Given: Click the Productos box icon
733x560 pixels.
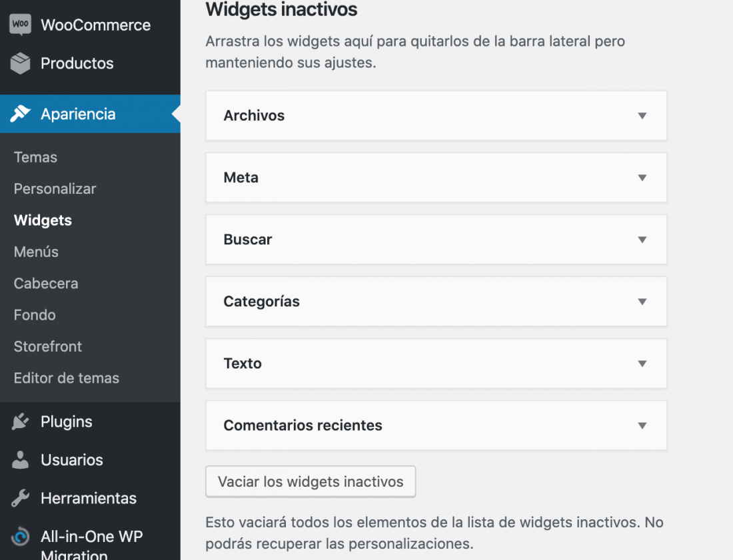Looking at the screenshot, I should (x=20, y=63).
